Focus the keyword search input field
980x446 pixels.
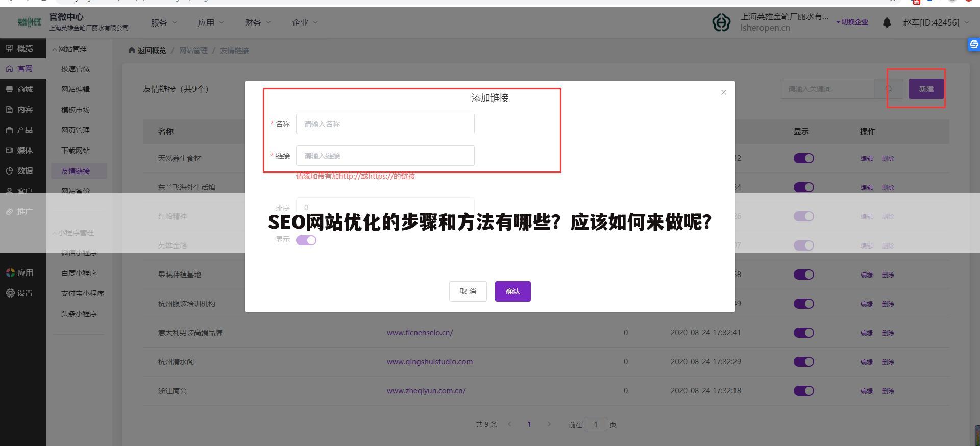(x=827, y=89)
